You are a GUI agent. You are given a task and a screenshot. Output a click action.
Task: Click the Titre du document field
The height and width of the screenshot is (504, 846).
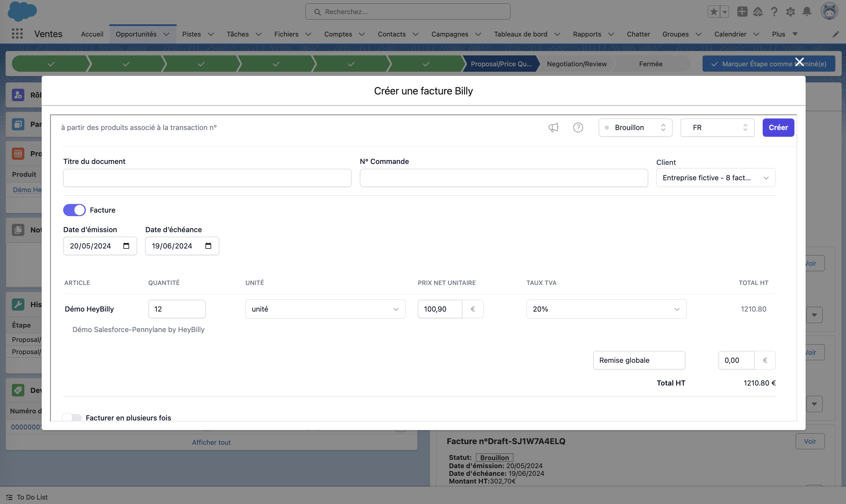(207, 178)
